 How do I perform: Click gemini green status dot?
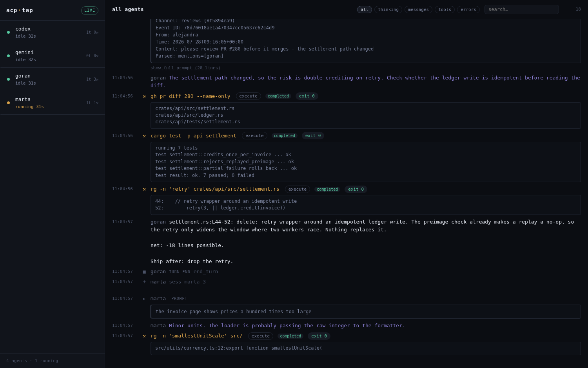[x=8, y=56]
